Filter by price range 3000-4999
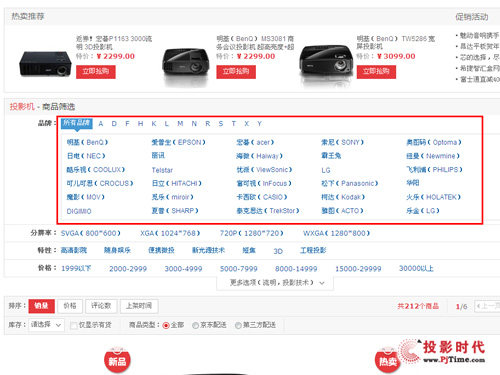The image size is (500, 375). [x=183, y=269]
